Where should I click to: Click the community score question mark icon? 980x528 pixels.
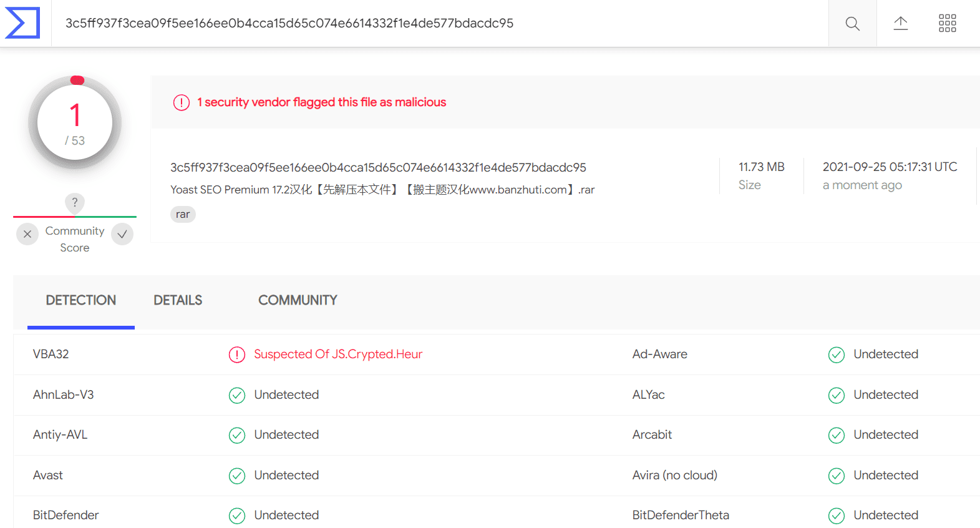coord(75,202)
